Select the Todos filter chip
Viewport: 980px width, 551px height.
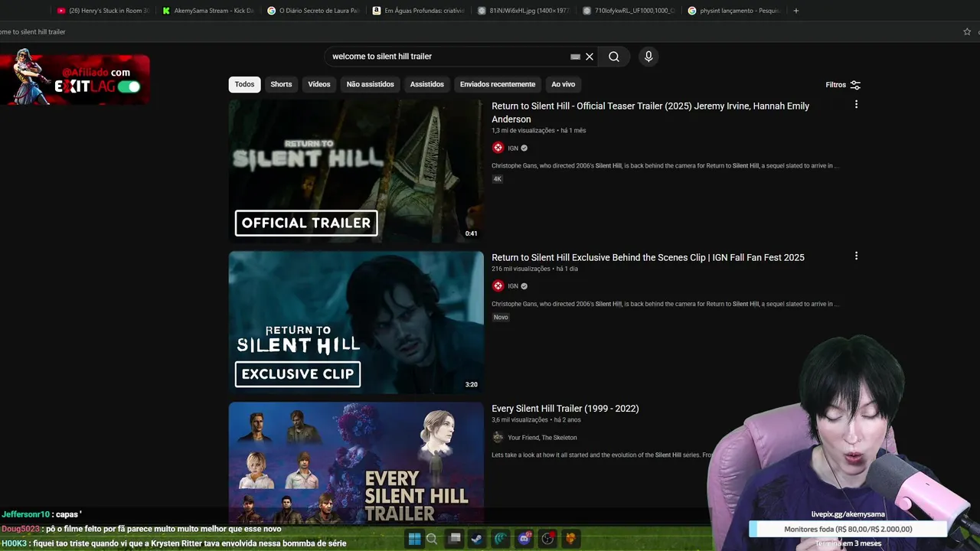(x=244, y=84)
